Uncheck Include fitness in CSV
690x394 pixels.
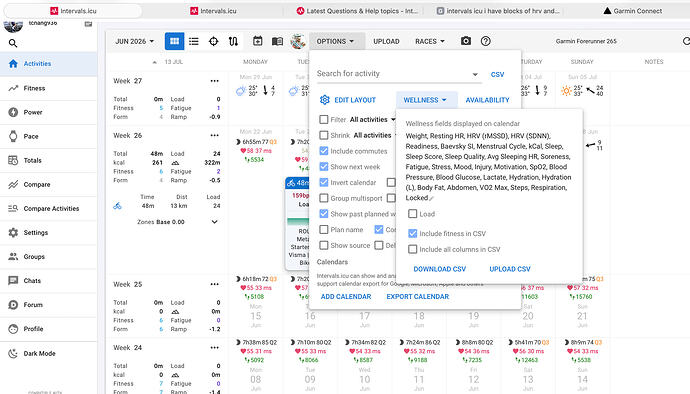point(412,233)
